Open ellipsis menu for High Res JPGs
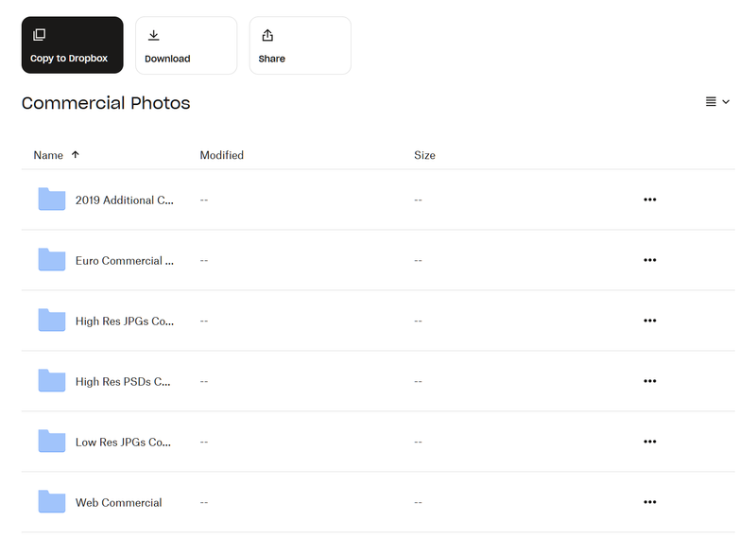Viewport: 756px width, 556px height. coord(649,321)
